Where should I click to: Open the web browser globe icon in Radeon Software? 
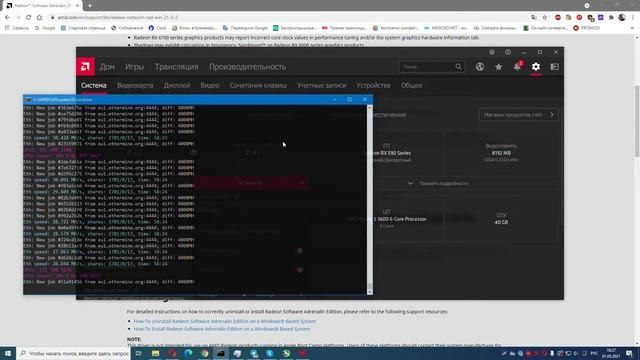coord(480,67)
